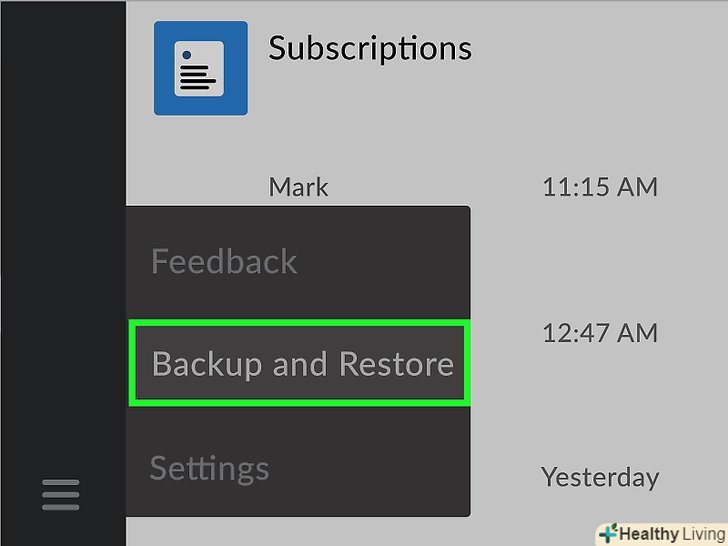Click popup menu space right of Feedback
728x546 pixels.
pyautogui.click(x=390, y=262)
